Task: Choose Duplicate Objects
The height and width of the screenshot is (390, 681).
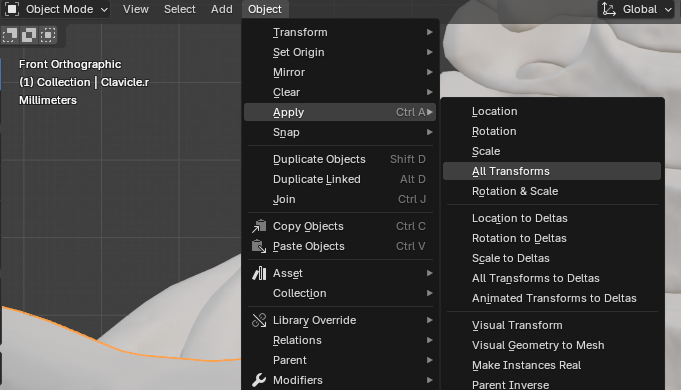Action: pyautogui.click(x=340, y=159)
